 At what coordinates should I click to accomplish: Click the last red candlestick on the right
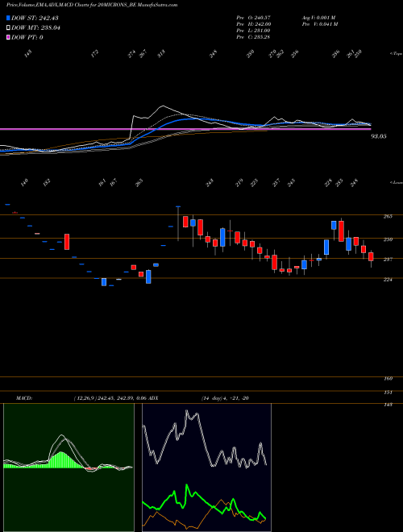pos(371,256)
